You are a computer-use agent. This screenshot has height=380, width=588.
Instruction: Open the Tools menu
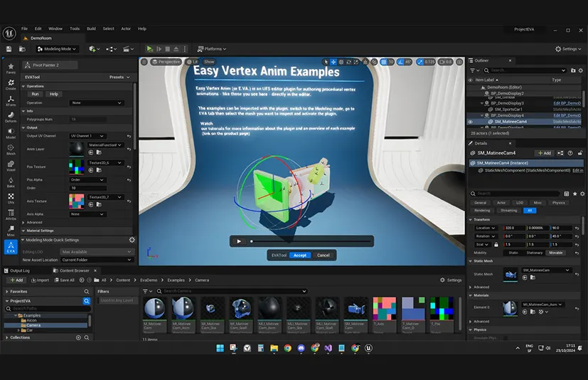[x=75, y=28]
